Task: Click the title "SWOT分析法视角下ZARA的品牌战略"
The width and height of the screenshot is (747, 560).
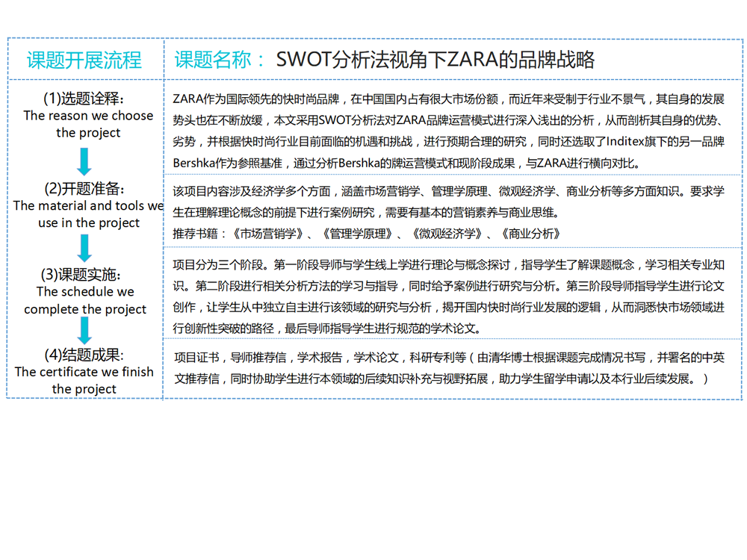Action: tap(436, 60)
